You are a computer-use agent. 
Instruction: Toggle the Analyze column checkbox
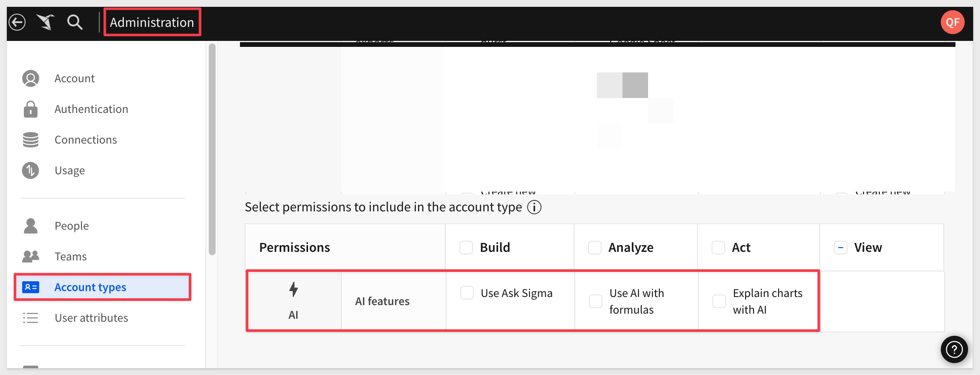coord(595,248)
